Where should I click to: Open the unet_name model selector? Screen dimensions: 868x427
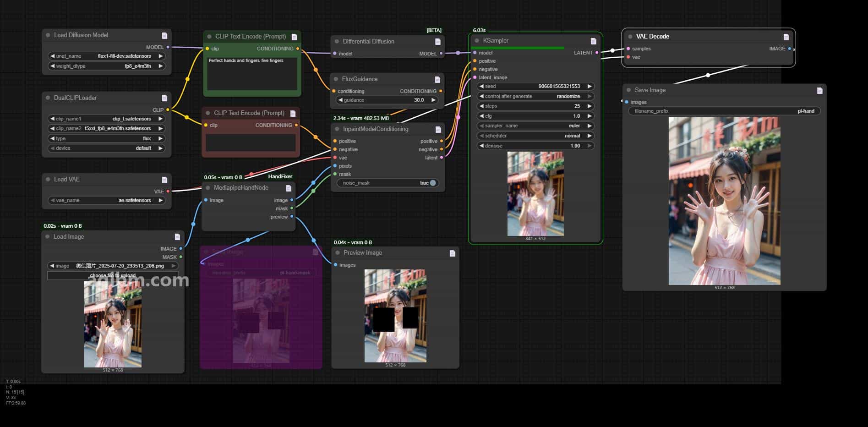tap(106, 56)
